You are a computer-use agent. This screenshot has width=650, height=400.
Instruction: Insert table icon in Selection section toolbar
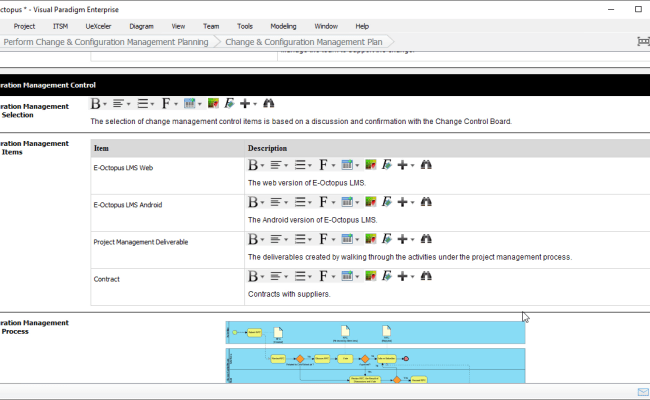(189, 104)
